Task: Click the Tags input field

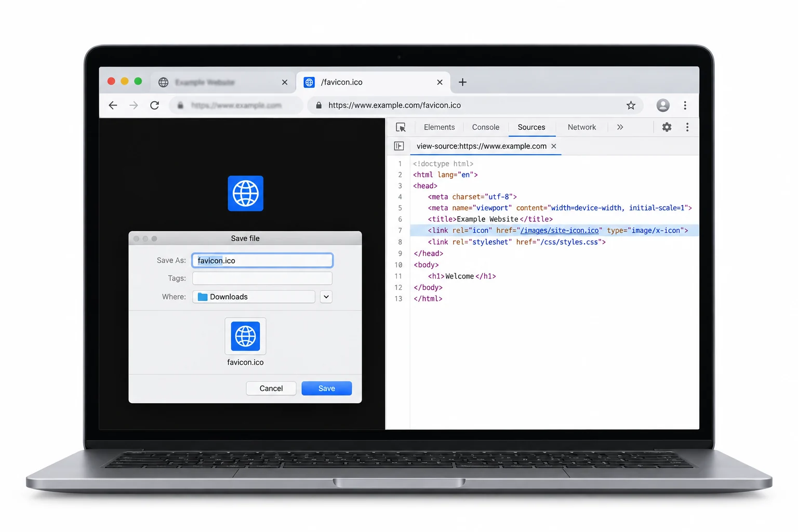Action: [x=262, y=278]
